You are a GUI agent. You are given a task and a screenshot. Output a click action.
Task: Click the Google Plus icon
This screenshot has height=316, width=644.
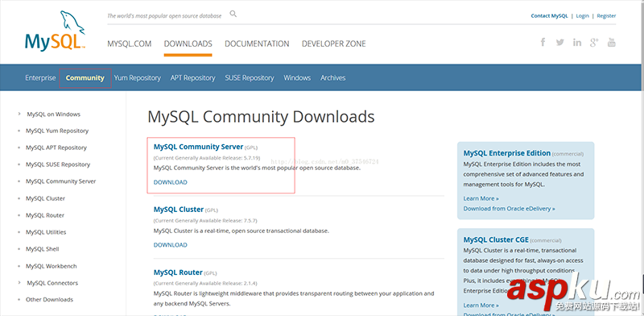(594, 42)
